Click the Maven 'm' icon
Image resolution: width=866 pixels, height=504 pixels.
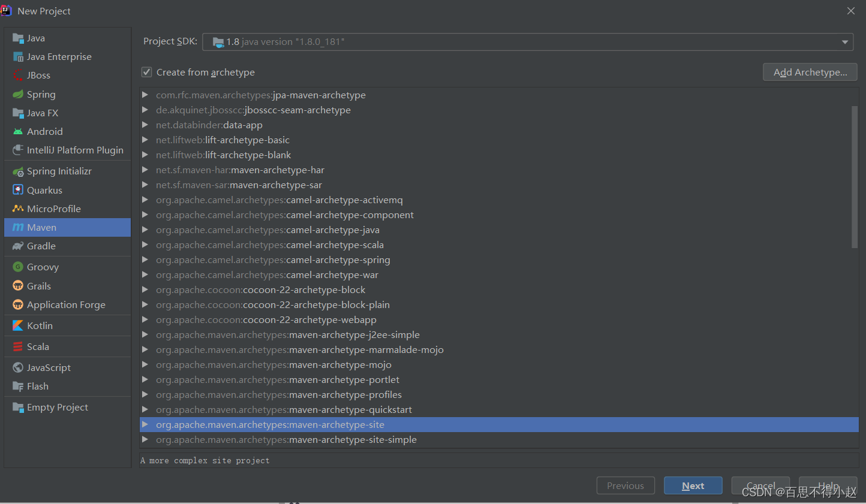18,228
